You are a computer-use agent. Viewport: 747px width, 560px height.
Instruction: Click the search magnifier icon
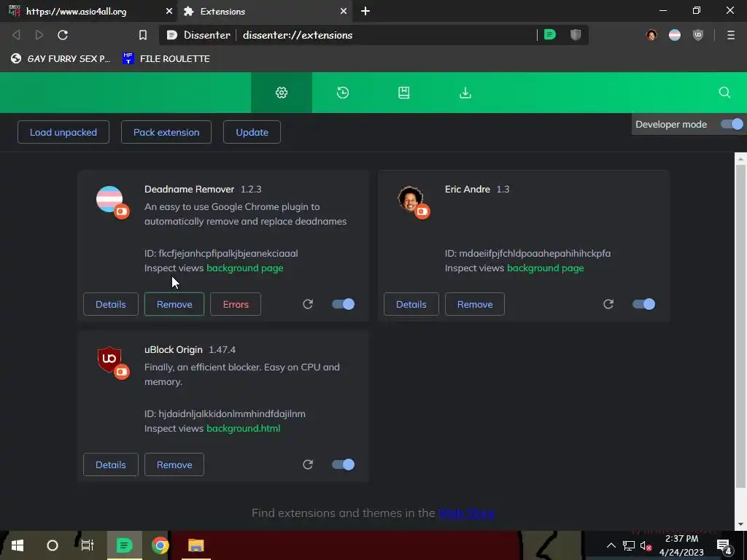pyautogui.click(x=724, y=93)
